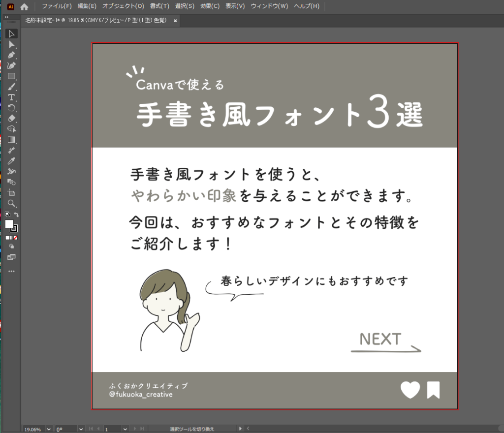Select the Puppet Warp tool
The width and height of the screenshot is (504, 433).
click(x=12, y=172)
